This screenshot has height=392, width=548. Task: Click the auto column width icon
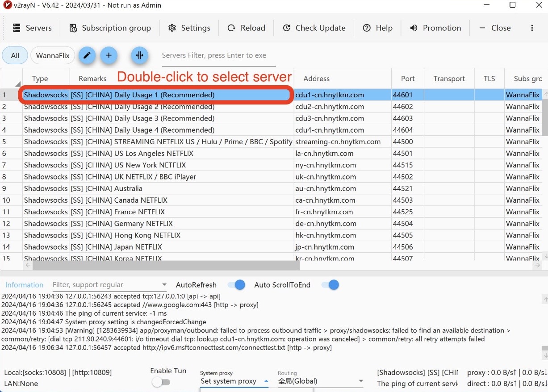139,55
